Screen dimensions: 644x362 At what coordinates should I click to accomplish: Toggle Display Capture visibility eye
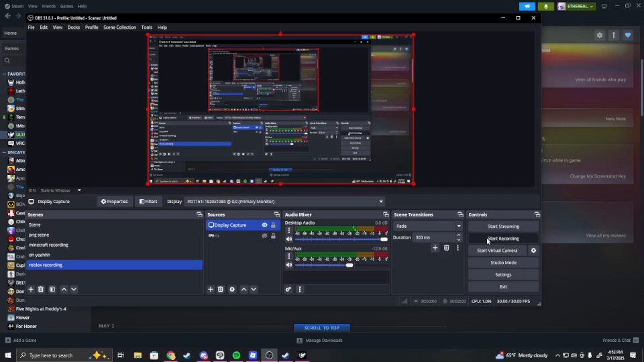click(264, 225)
